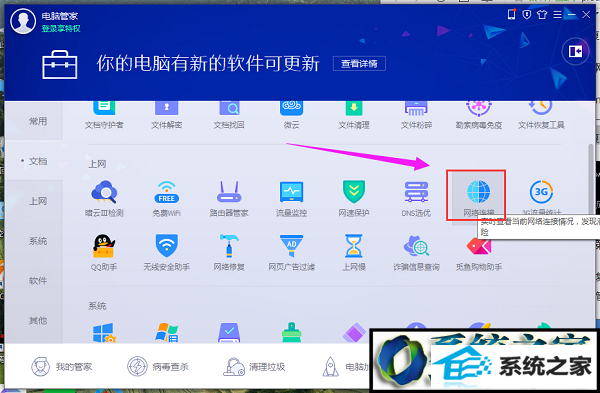
Task: Open 文件粉碎 shredder tool
Action: pyautogui.click(x=416, y=115)
